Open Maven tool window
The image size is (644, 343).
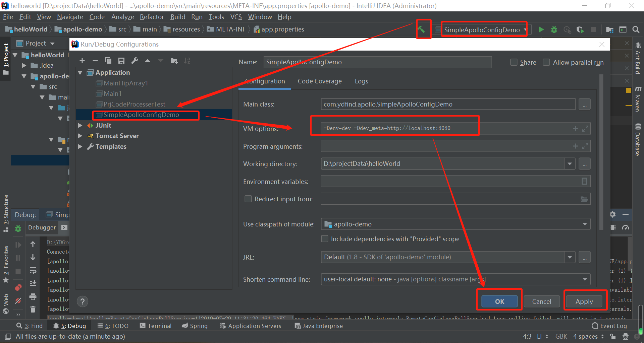point(638,99)
